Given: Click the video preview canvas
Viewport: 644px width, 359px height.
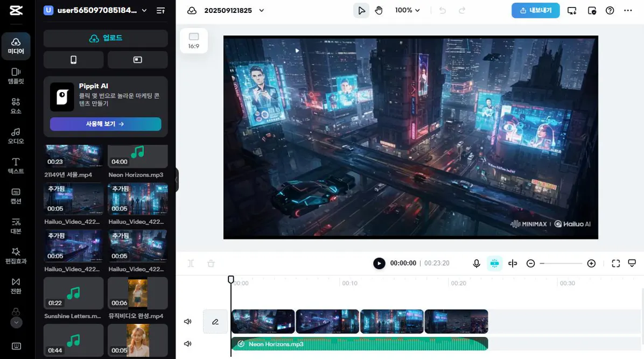Looking at the screenshot, I should pos(411,137).
